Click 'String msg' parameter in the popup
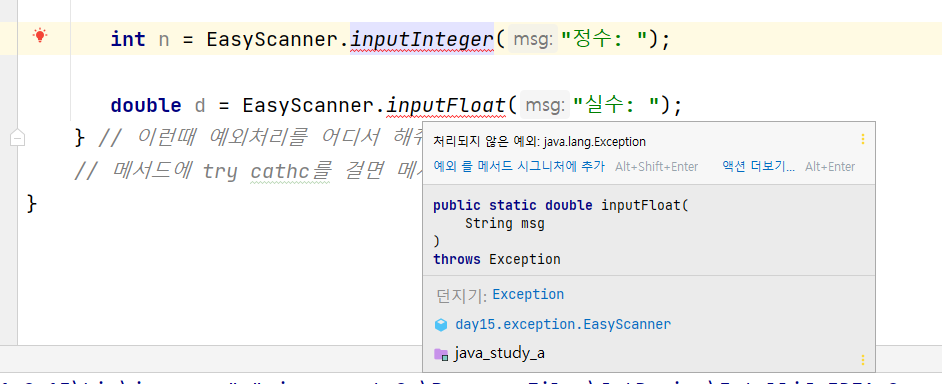The height and width of the screenshot is (384, 942). click(x=505, y=224)
